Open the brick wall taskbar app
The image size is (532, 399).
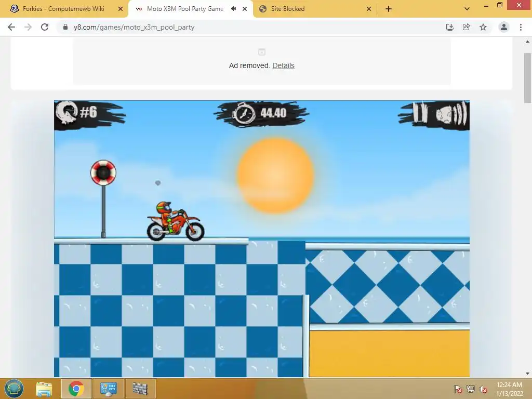point(140,389)
